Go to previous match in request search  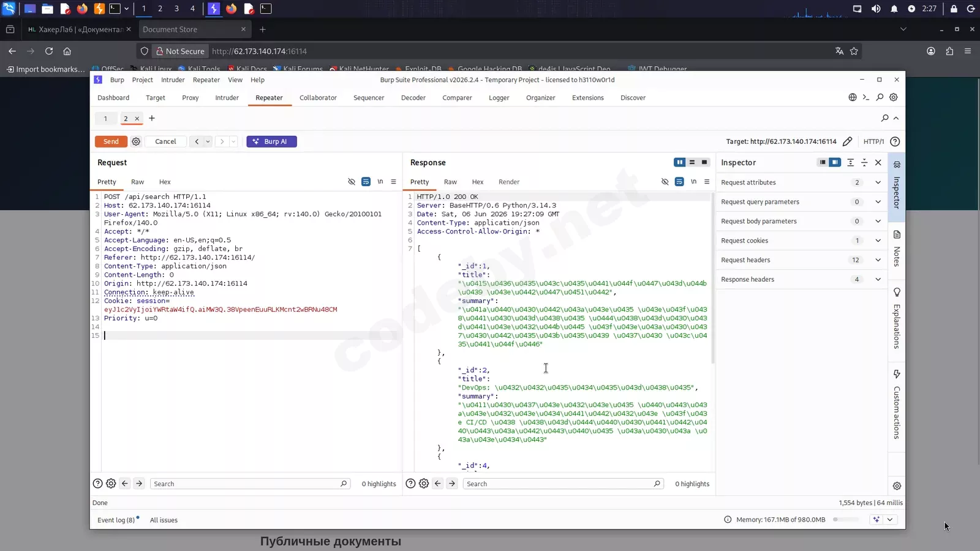[x=125, y=484]
